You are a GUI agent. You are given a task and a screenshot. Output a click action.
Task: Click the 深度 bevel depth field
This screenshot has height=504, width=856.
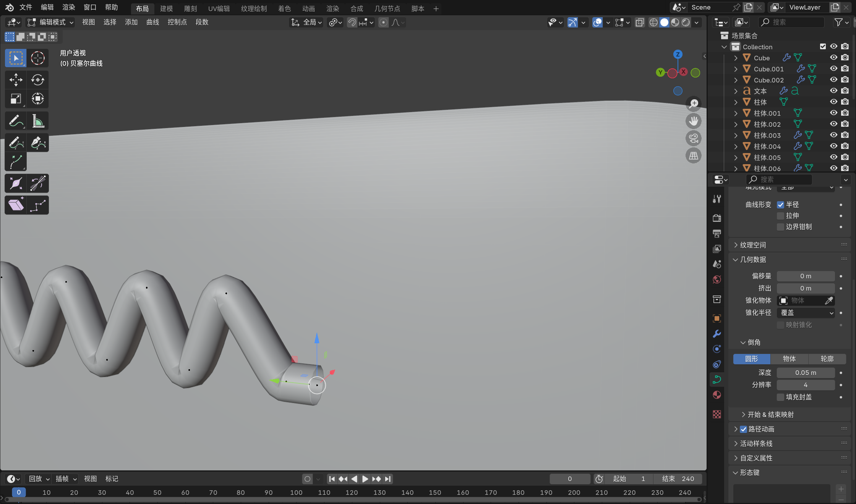coord(806,373)
